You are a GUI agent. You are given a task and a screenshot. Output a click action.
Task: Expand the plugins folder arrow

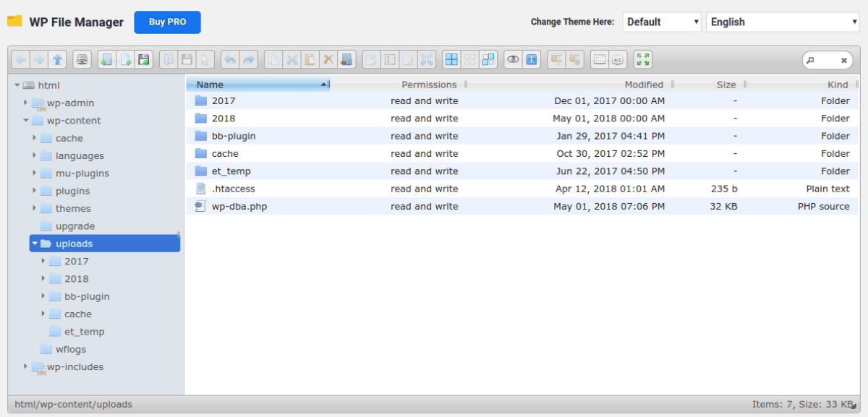pyautogui.click(x=35, y=191)
